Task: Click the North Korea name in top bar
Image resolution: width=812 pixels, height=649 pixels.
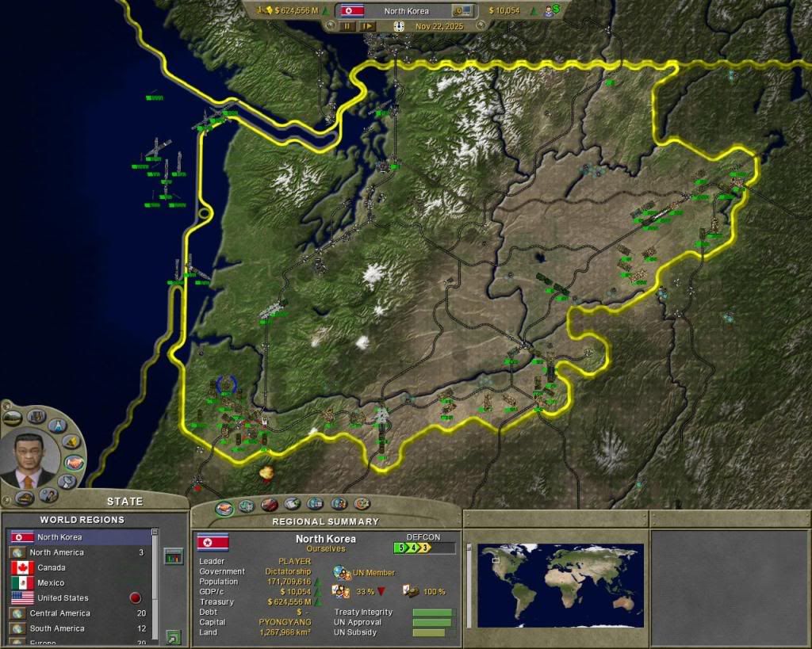Action: coord(407,11)
